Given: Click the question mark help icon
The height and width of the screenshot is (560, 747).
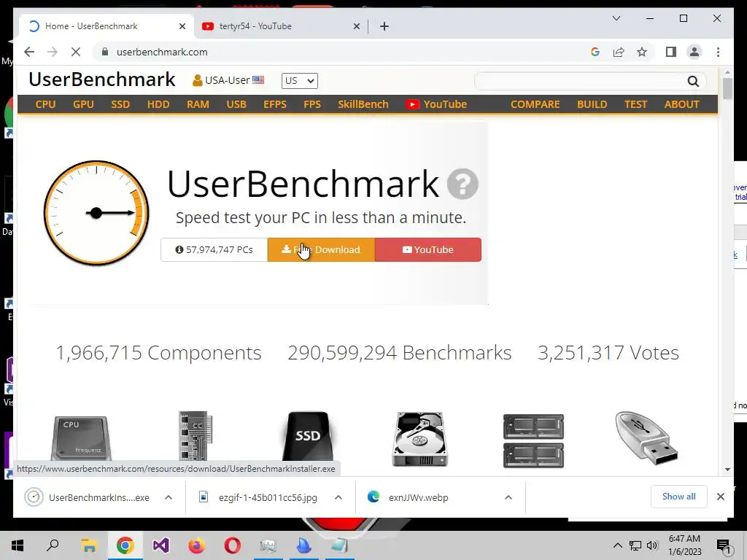Looking at the screenshot, I should [x=462, y=184].
